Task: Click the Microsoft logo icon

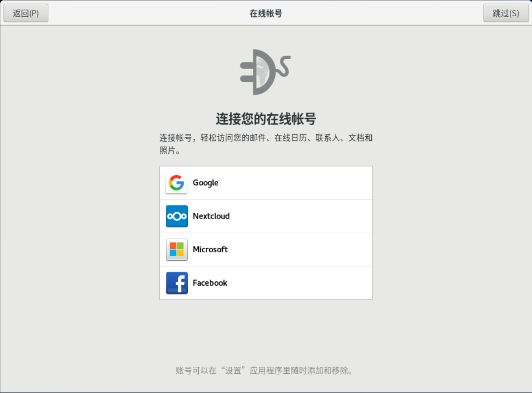Action: [x=176, y=249]
